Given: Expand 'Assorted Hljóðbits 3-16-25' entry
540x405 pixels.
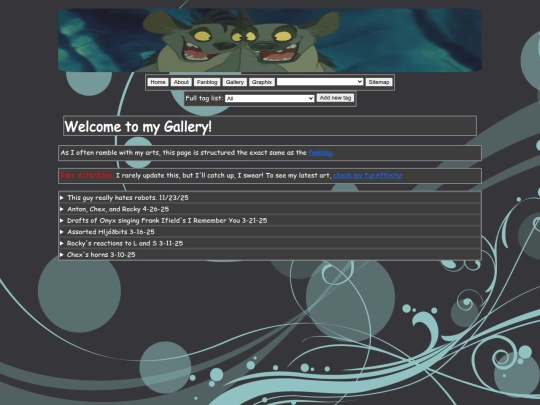Looking at the screenshot, I should (270, 232).
